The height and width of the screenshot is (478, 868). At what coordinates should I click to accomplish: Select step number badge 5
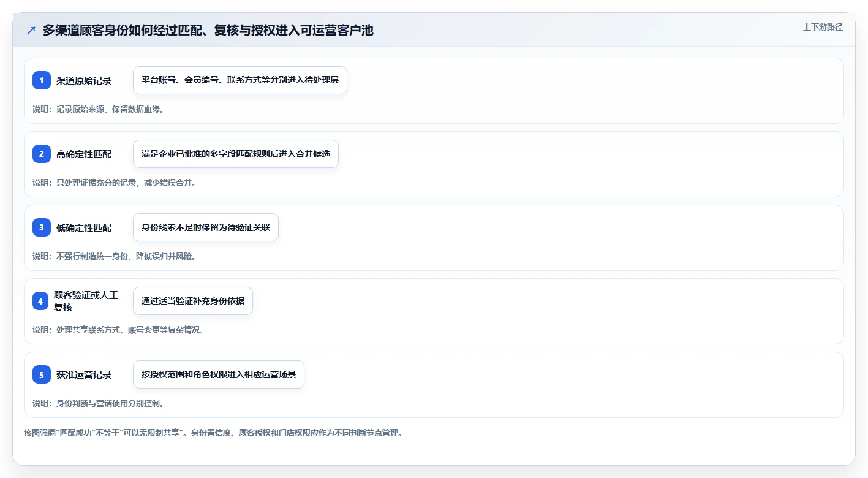[42, 374]
